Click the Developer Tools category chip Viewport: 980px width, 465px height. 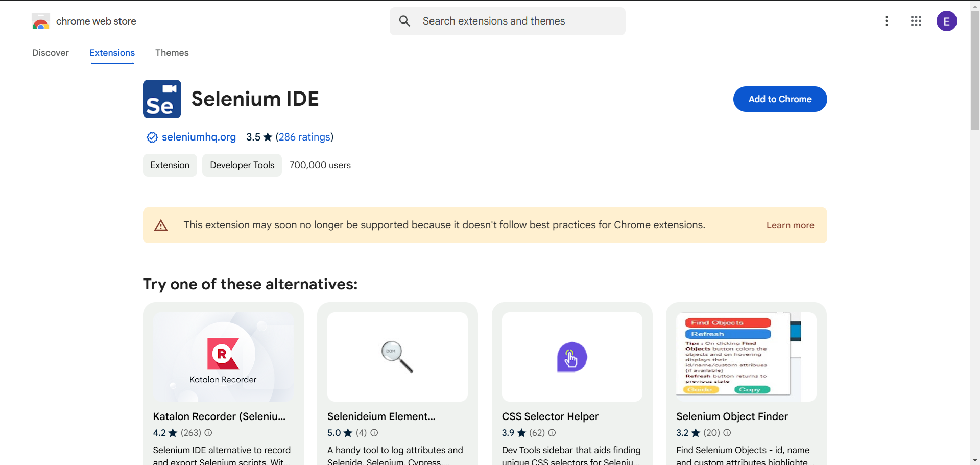242,165
